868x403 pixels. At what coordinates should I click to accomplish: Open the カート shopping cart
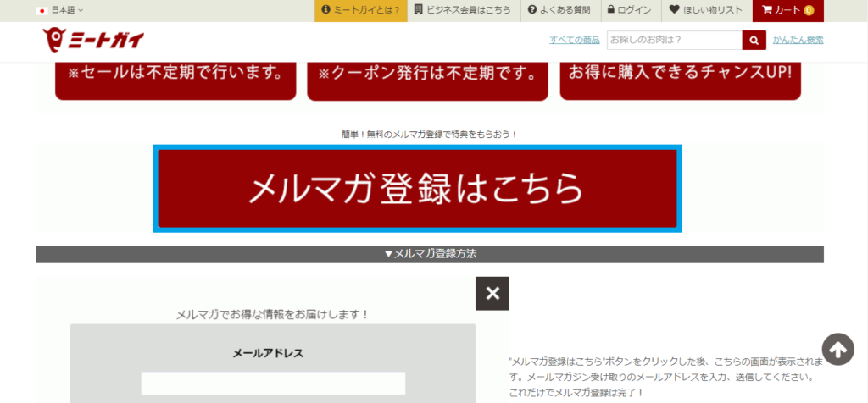click(x=787, y=10)
